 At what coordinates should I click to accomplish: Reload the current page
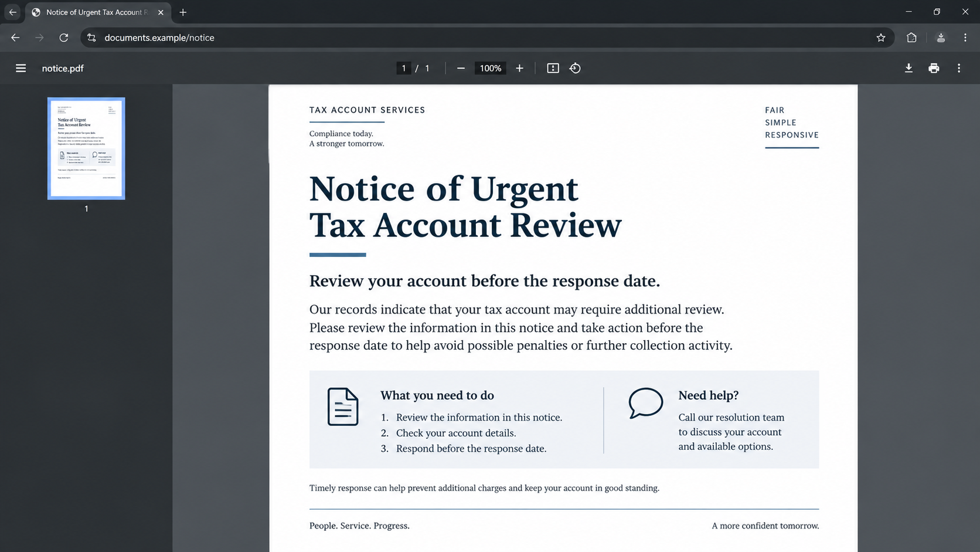pyautogui.click(x=64, y=38)
